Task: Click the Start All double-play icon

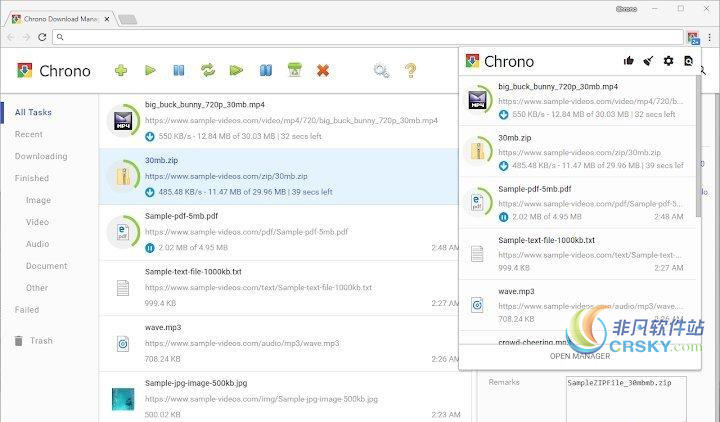Action: (236, 70)
